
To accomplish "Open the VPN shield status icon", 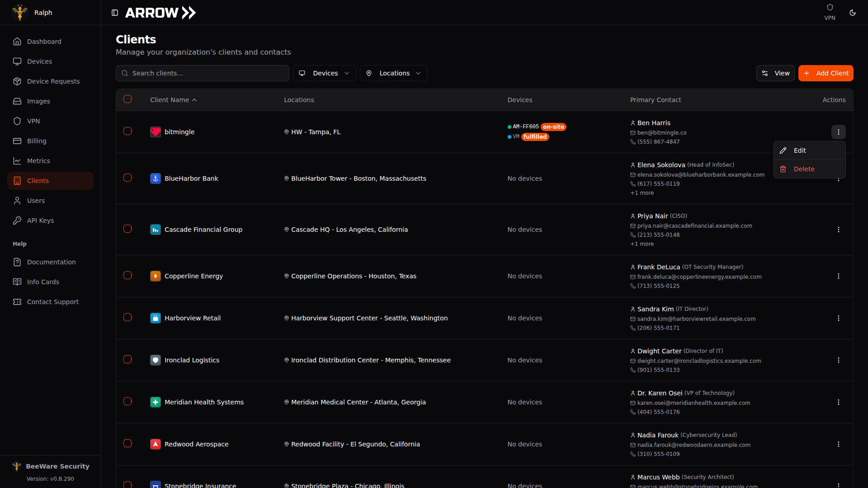I will click(830, 7).
